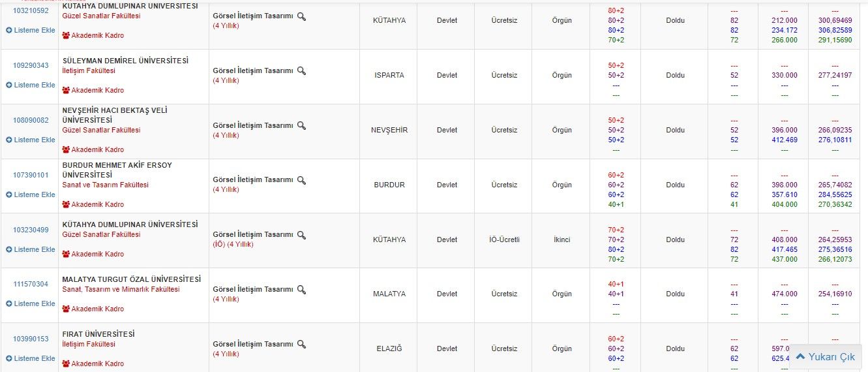The height and width of the screenshot is (372, 868).
Task: Add program 108090082 with Listeme Ekle
Action: click(31, 140)
